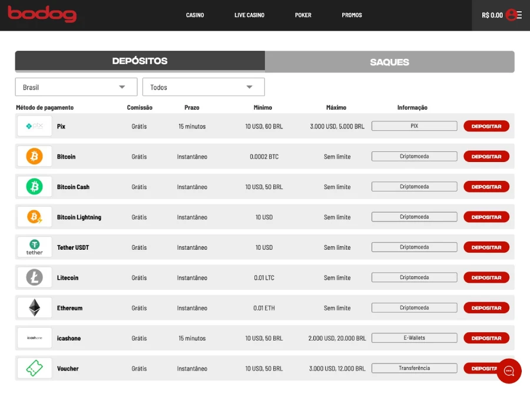Open the Promos page

(352, 15)
